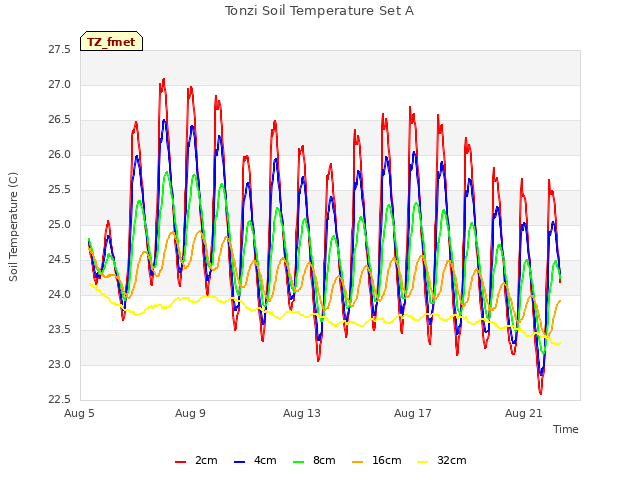Click the 24.0 y-axis tick label
Screen dimensions: 640x480
[x=59, y=295]
